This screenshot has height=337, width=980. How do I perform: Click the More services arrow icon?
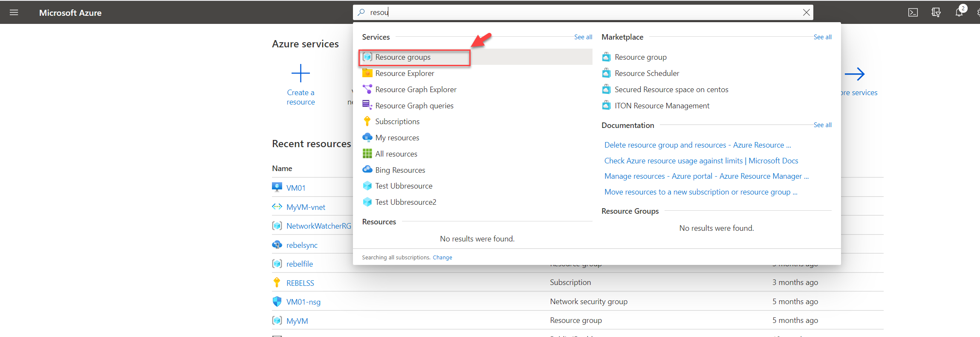[855, 74]
